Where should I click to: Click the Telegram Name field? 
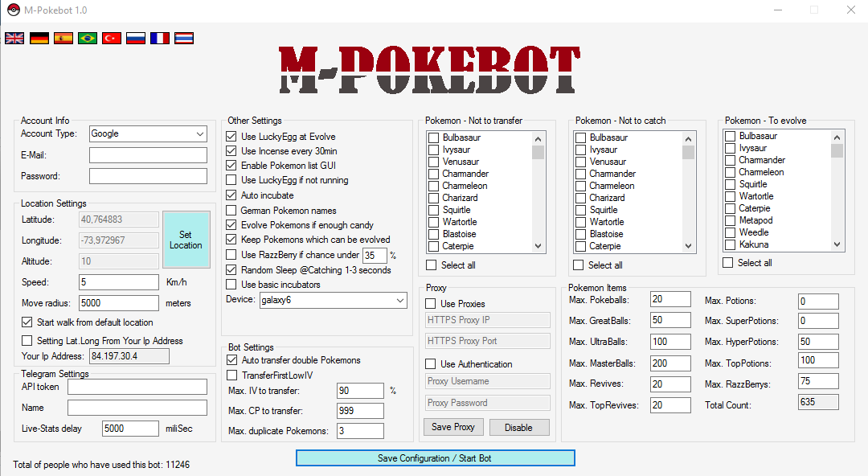(x=137, y=408)
